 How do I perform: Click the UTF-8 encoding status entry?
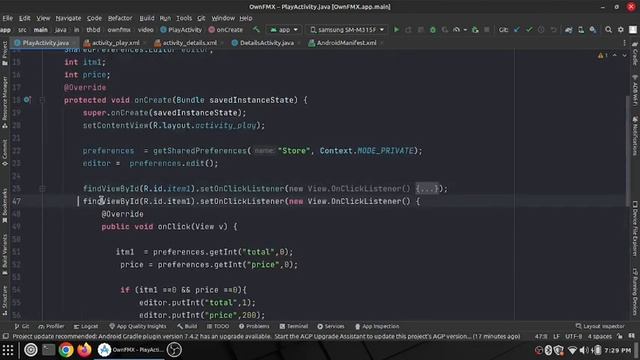[573, 336]
